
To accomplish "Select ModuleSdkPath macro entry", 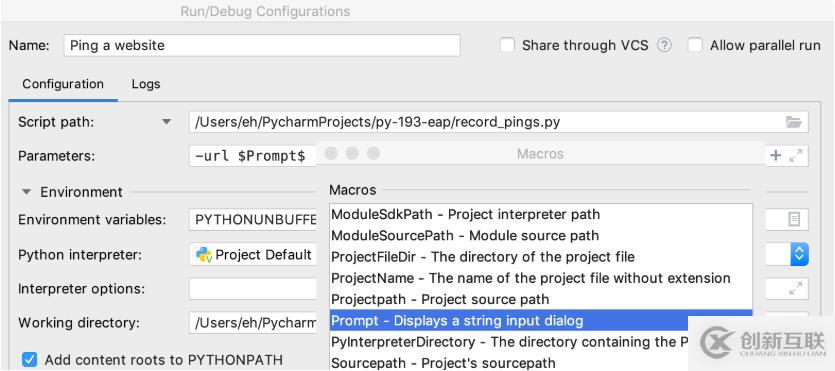I will click(541, 215).
